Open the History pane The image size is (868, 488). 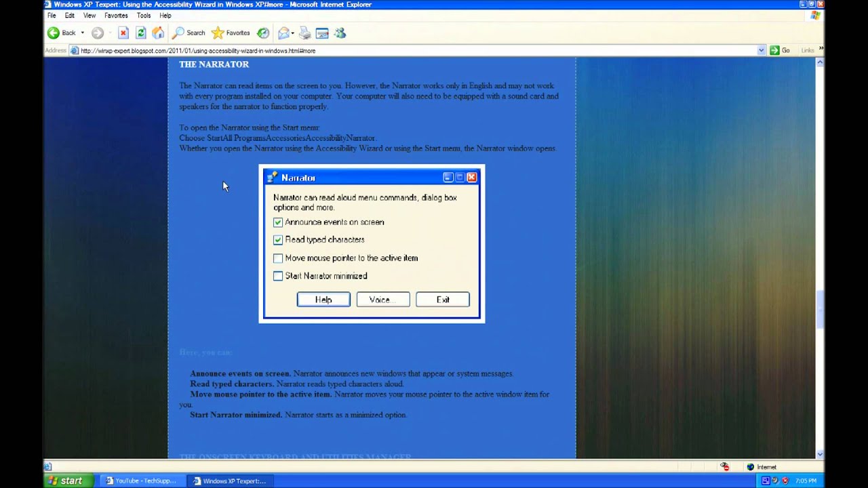click(x=263, y=33)
